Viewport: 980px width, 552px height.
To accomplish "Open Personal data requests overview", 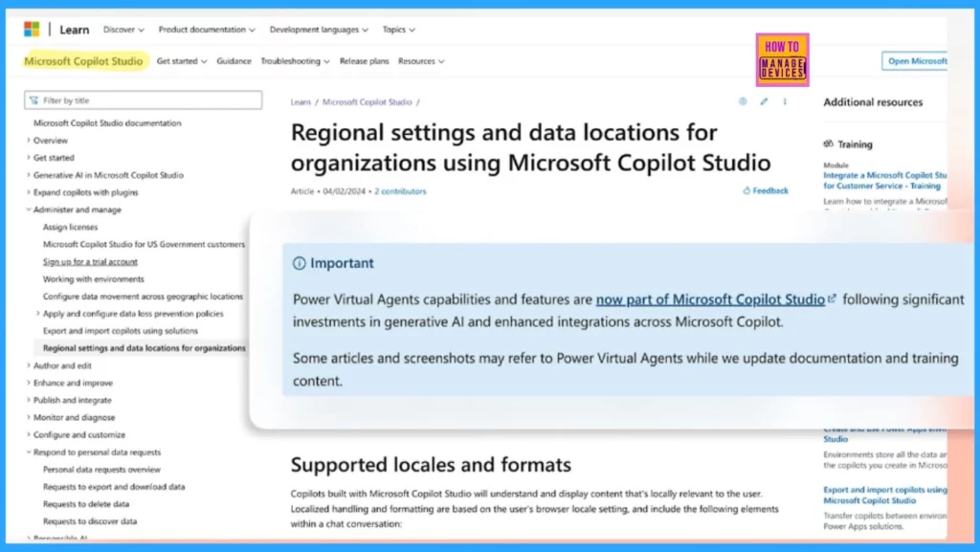I will (x=101, y=470).
